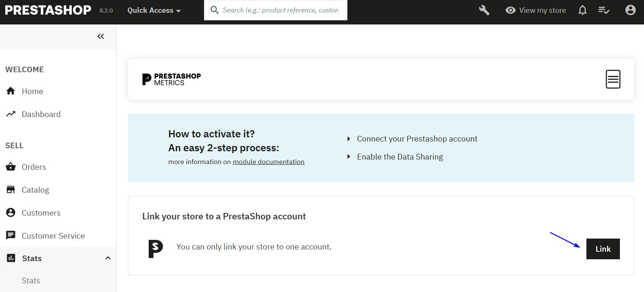This screenshot has width=644, height=292.
Task: Click the Customers person icon
Action: pyautogui.click(x=11, y=213)
